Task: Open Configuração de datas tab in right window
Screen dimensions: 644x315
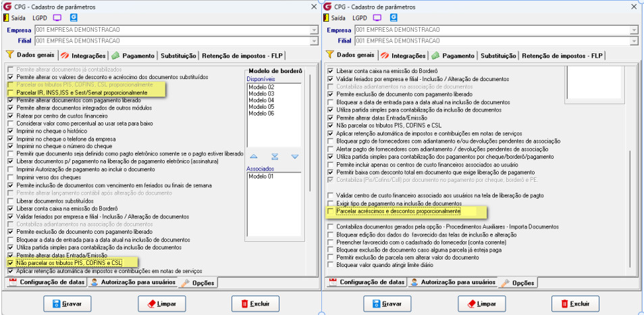Action: (x=367, y=282)
